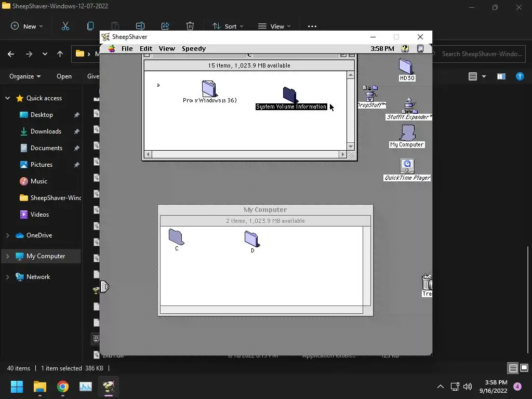532x399 pixels.
Task: Go back in Explorer navigation
Action: point(11,54)
